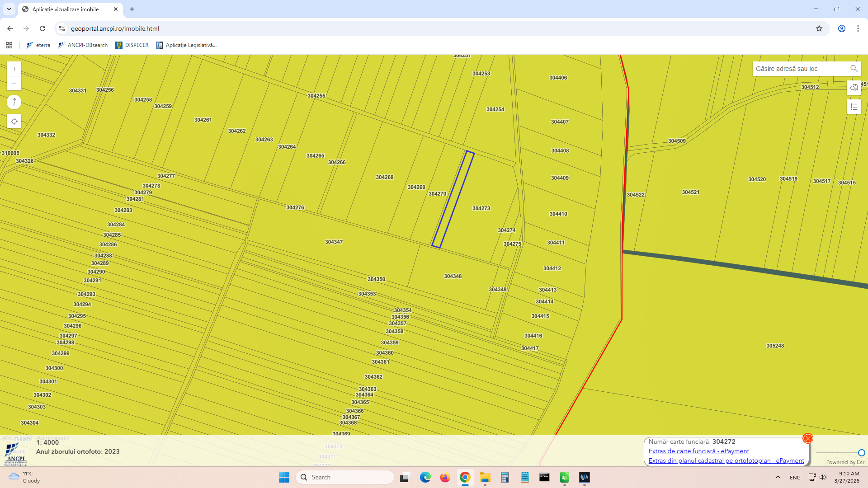Open File Explorer from taskbar

485,477
